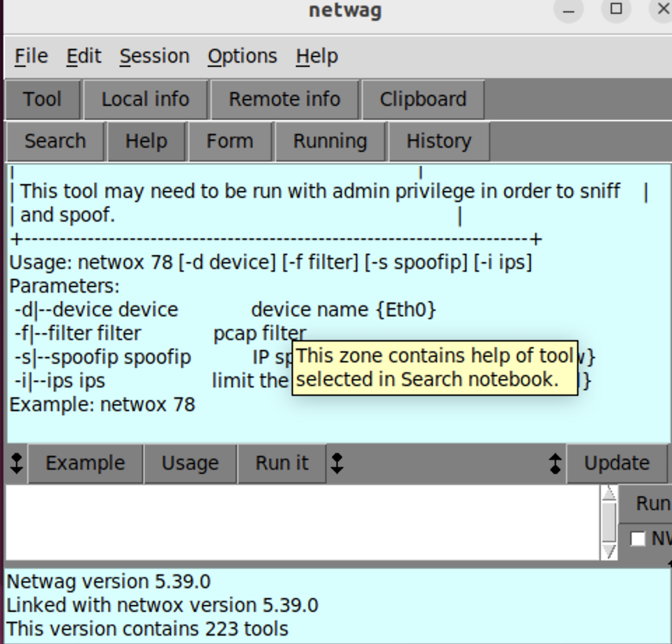Open the File menu
The height and width of the screenshot is (644, 672).
[x=31, y=56]
